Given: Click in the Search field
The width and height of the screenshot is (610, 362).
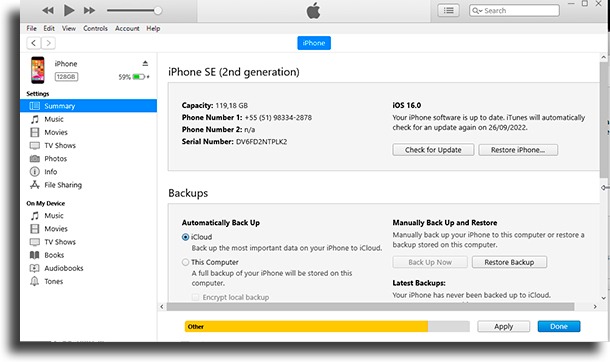Looking at the screenshot, I should (x=514, y=10).
